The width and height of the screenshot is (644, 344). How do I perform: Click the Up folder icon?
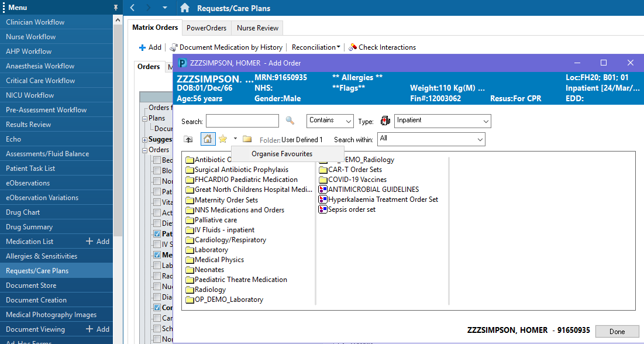(x=188, y=139)
